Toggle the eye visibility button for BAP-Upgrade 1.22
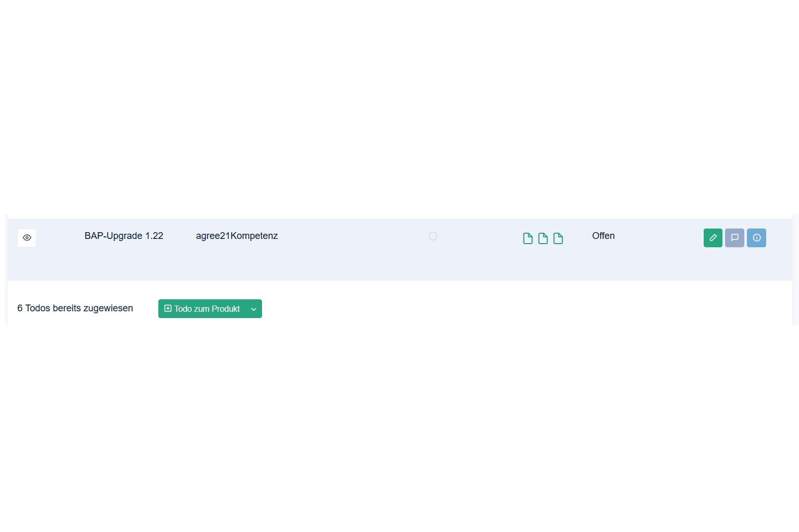This screenshot has width=799, height=532. 27,238
